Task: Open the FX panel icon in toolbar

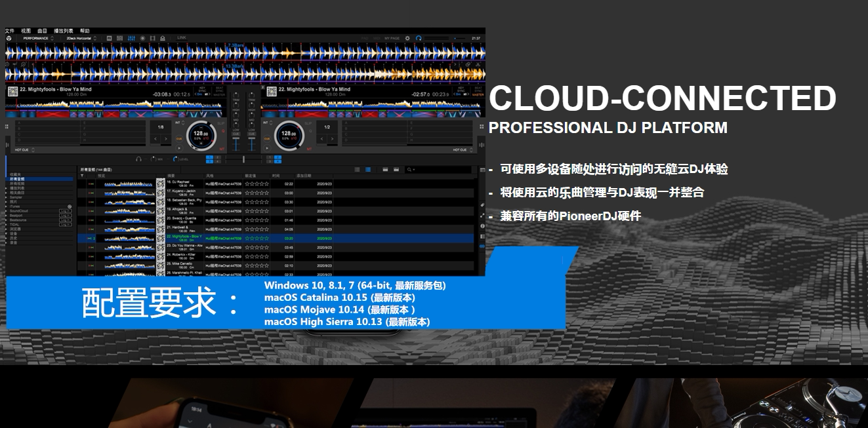Action: point(110,38)
